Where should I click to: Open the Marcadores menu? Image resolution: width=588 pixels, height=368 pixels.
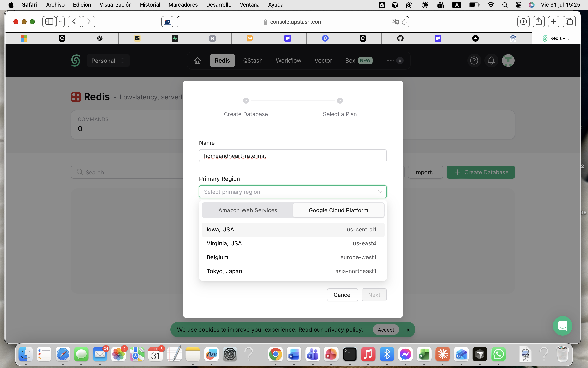click(183, 5)
